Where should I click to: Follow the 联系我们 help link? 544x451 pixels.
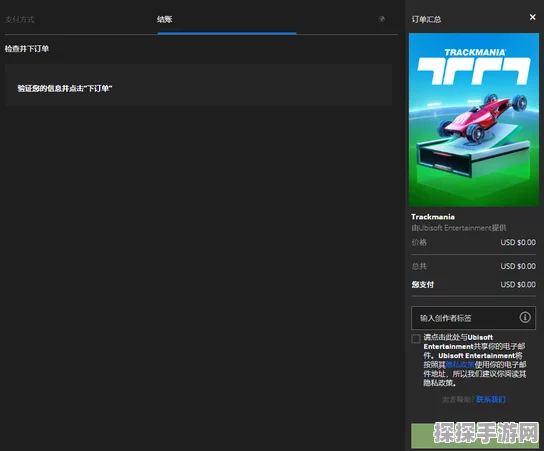tap(491, 400)
